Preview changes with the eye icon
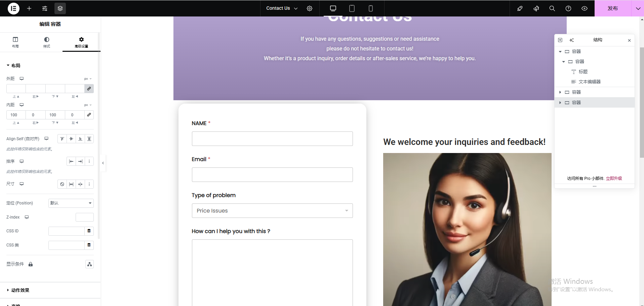The height and width of the screenshot is (306, 644). (585, 8)
